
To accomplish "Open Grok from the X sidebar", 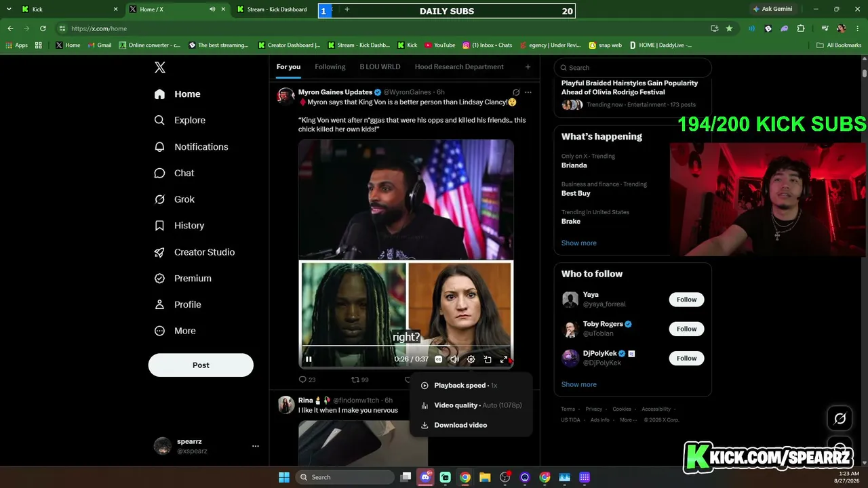I will pos(175,199).
